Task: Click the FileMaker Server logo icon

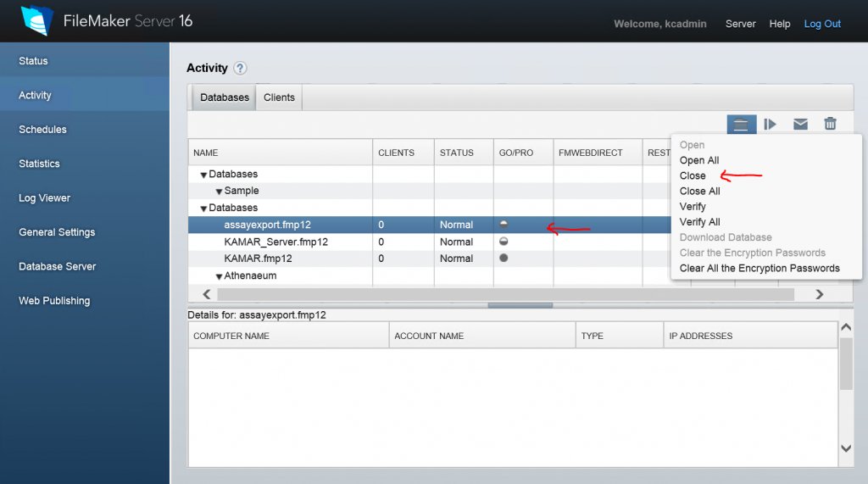Action: [x=36, y=21]
